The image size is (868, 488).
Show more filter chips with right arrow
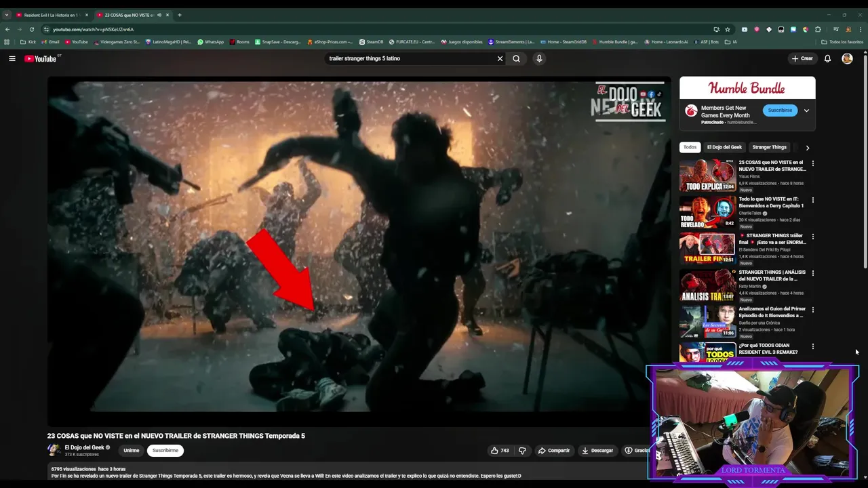(807, 147)
